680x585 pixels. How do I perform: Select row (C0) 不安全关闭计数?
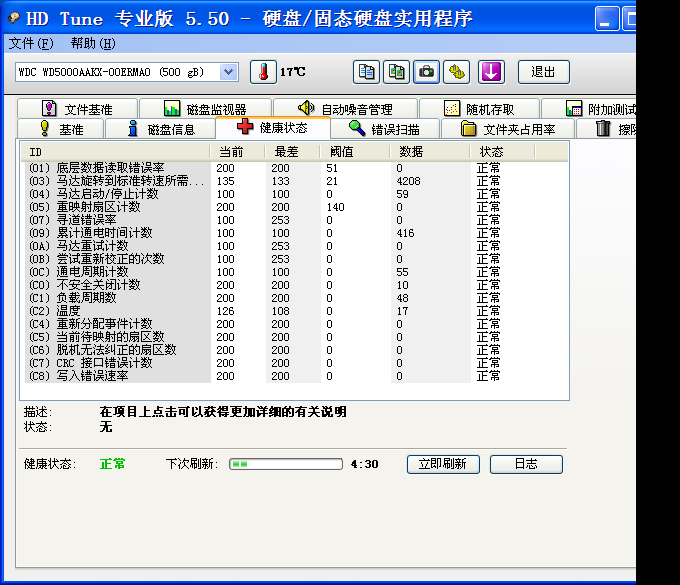click(x=294, y=285)
